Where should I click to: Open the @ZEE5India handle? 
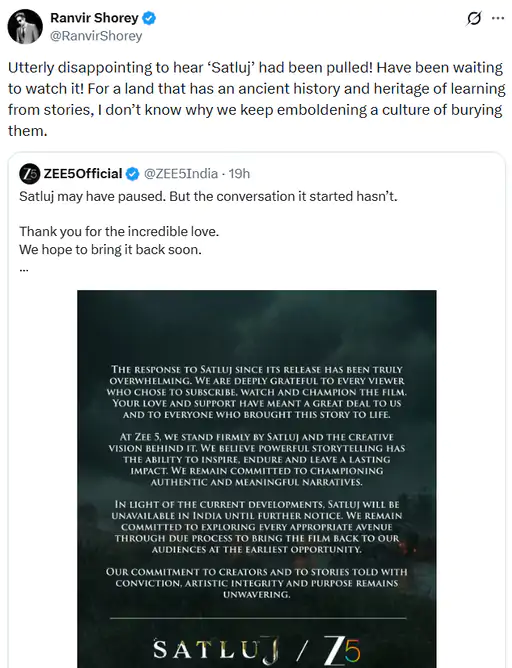(x=181, y=174)
